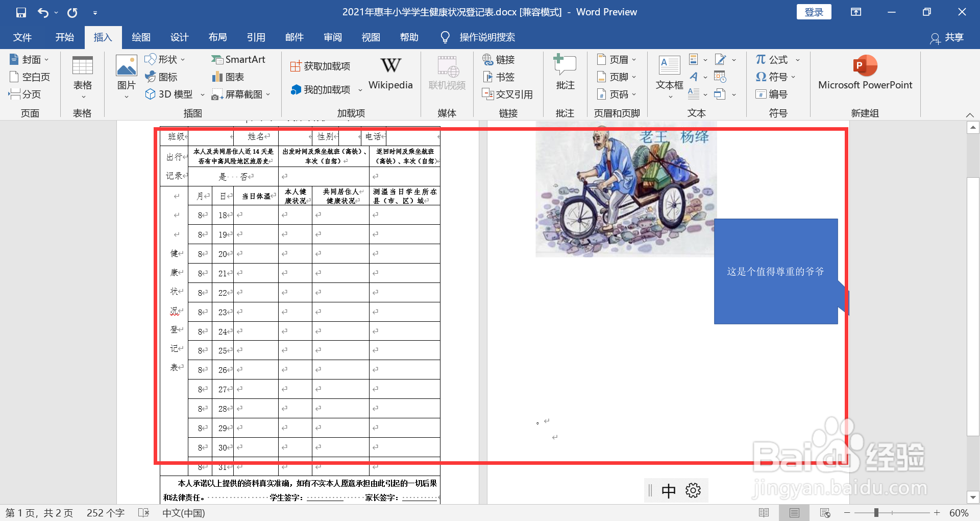Insert Microsoft PowerPoint object
980x521 pixels.
point(865,73)
